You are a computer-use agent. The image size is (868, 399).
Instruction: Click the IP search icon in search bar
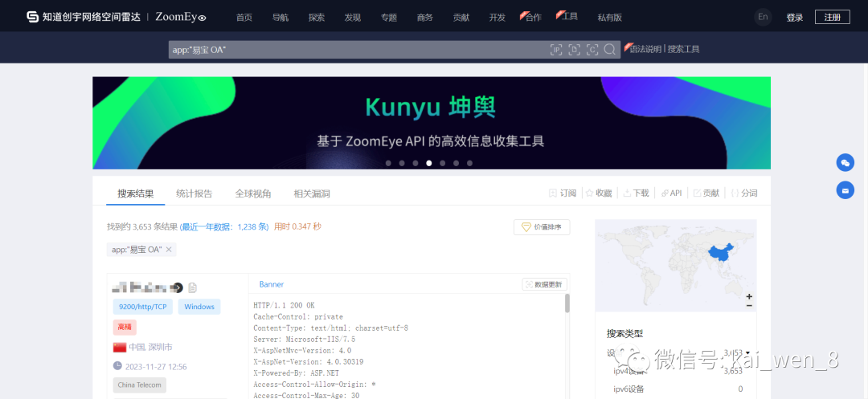(x=556, y=50)
